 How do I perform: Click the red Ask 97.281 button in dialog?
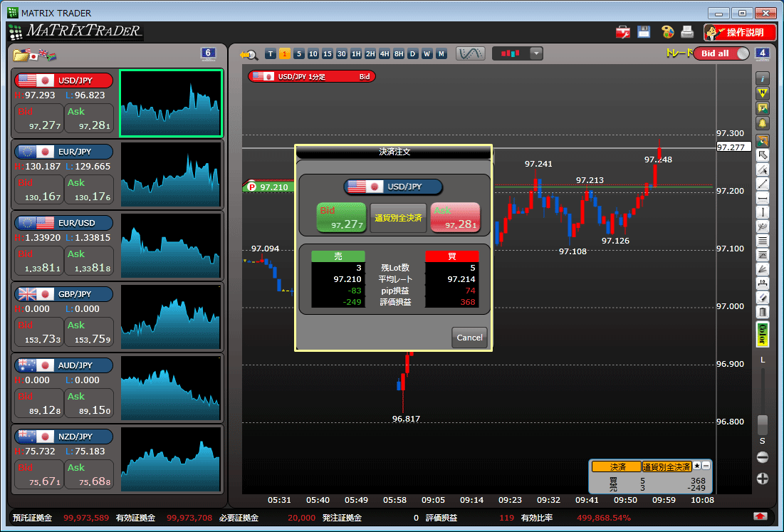click(455, 217)
